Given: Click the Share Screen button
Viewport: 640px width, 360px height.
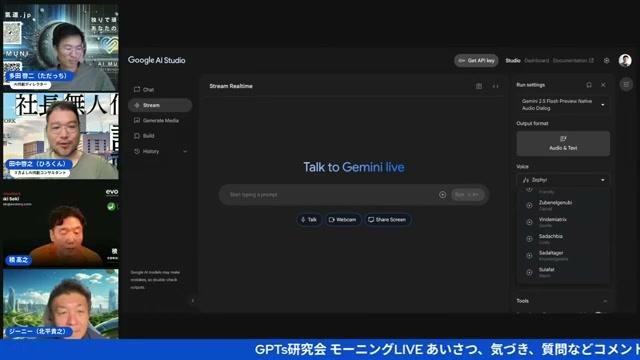Looking at the screenshot, I should click(387, 220).
